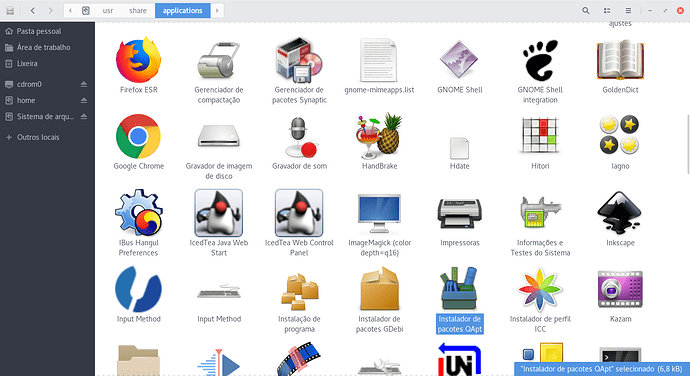This screenshot has width=690, height=376.
Task: Expand path bar with right chevron
Action: point(217,11)
